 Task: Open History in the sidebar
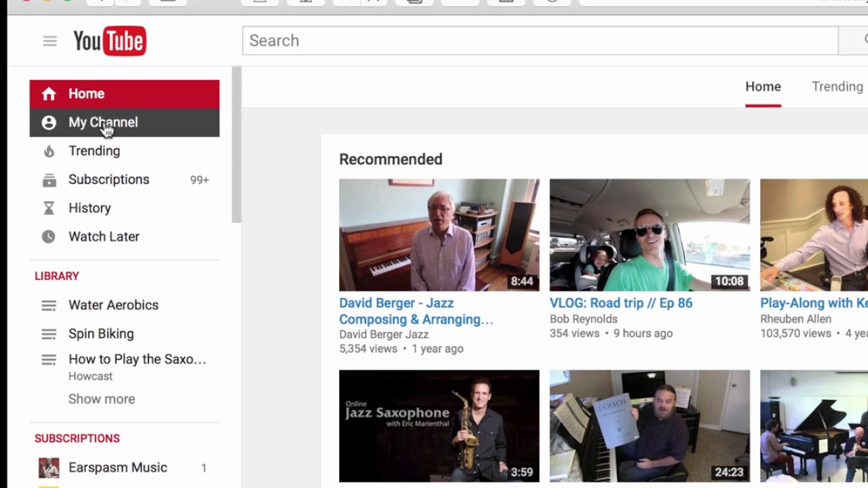point(124,208)
